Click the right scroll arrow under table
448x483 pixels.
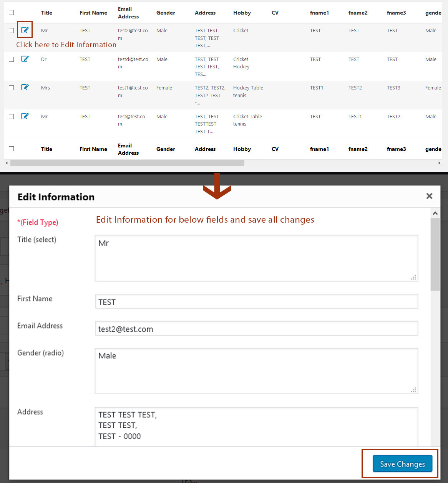(x=439, y=163)
